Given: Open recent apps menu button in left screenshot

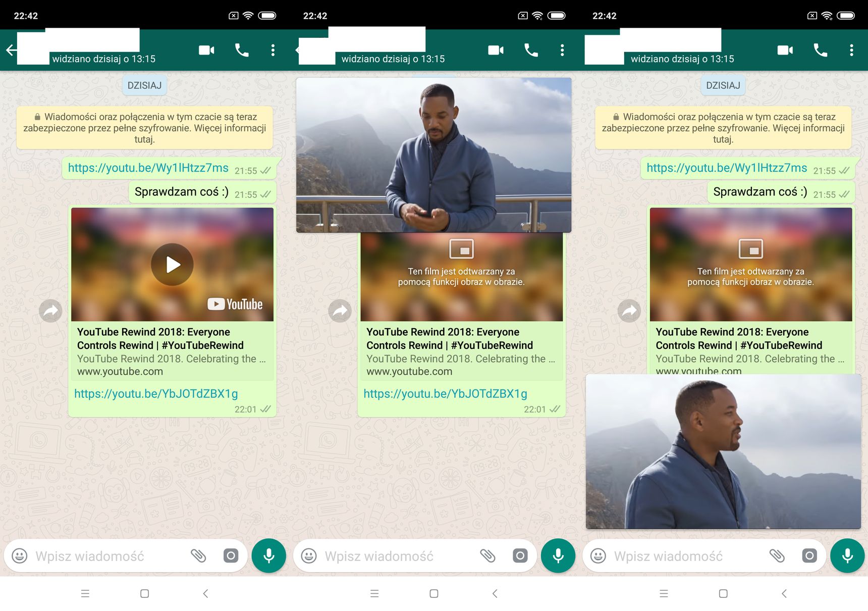Looking at the screenshot, I should tap(85, 593).
